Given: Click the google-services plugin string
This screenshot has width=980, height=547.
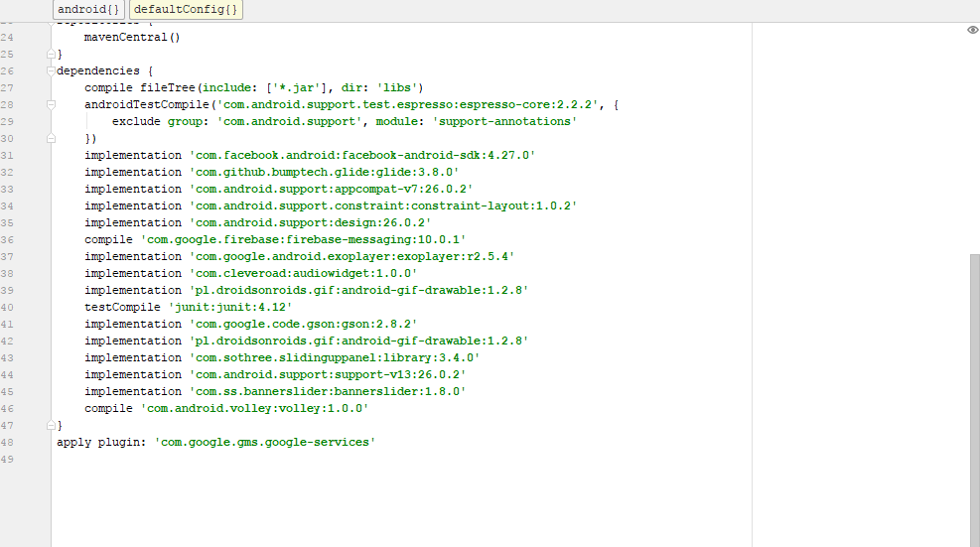Looking at the screenshot, I should (x=265, y=443).
